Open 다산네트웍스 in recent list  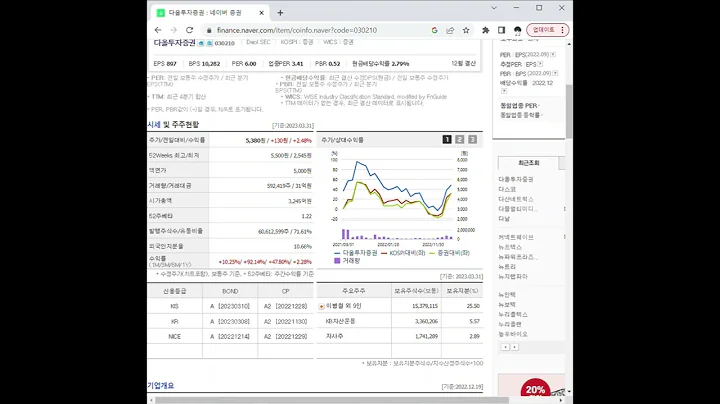pos(516,199)
